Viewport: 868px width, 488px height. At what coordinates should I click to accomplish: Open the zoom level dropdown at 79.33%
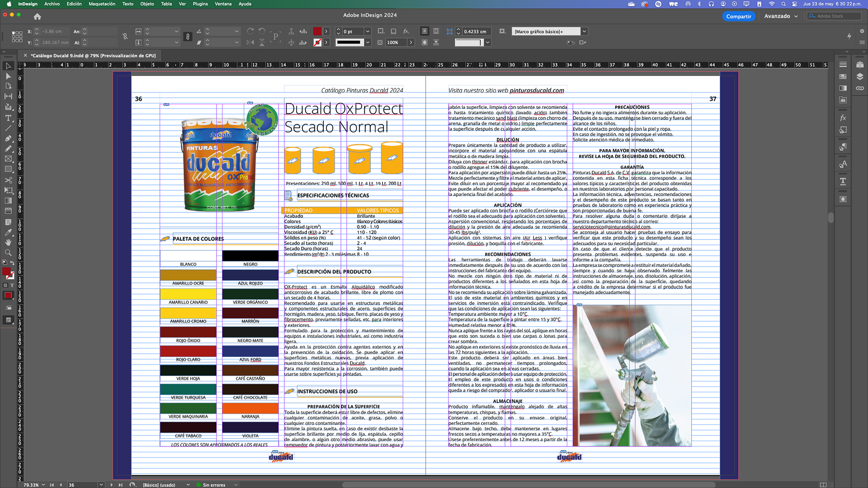[x=43, y=485]
